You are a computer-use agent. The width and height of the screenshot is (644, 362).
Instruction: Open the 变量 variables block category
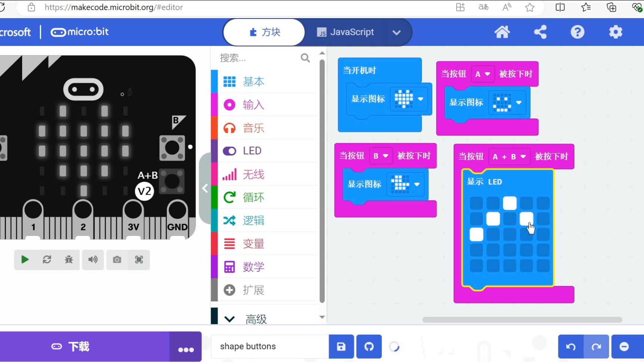[x=265, y=244]
